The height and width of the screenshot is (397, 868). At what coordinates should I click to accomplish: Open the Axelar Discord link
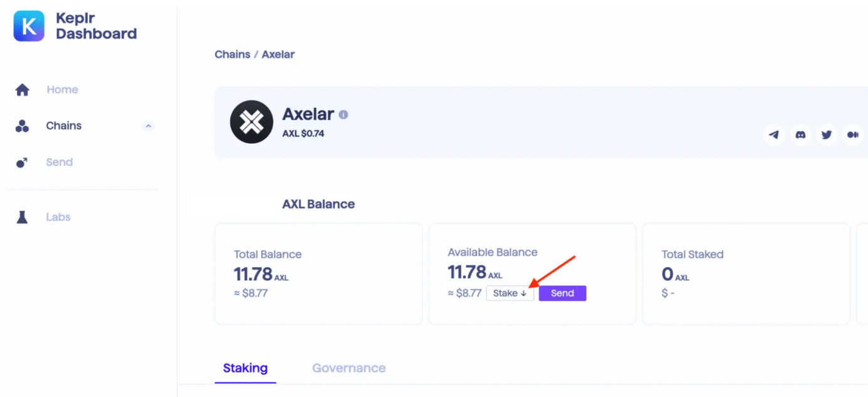(x=801, y=134)
